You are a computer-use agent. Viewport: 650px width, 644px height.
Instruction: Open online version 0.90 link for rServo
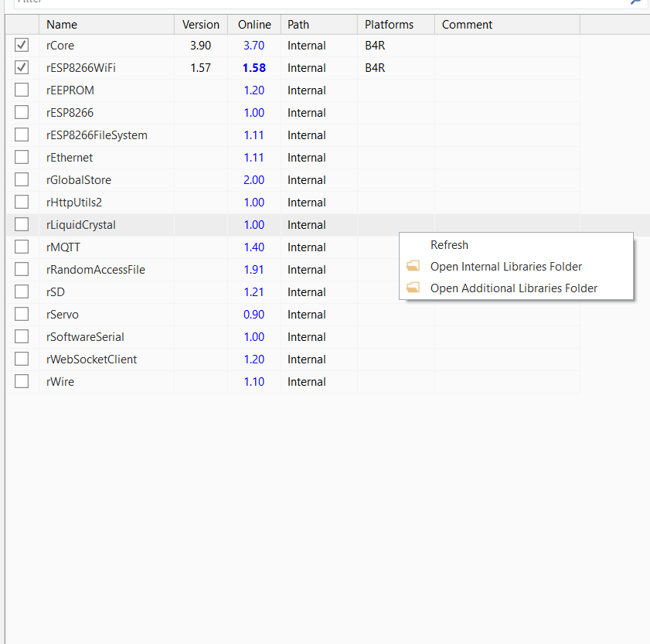254,314
